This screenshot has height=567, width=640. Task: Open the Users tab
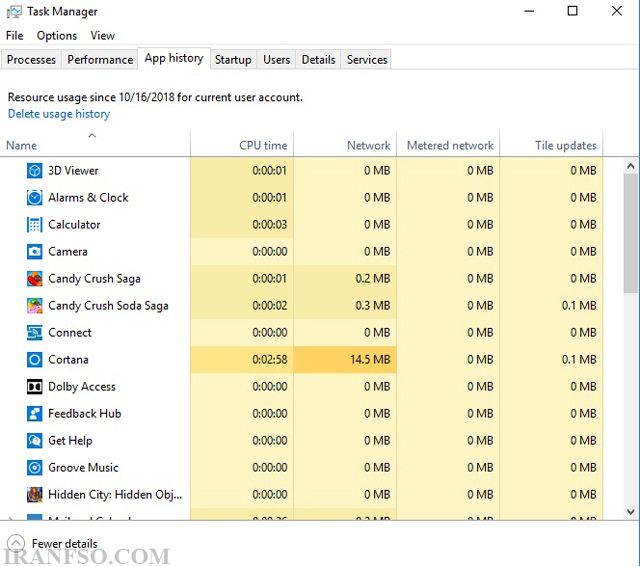276,60
